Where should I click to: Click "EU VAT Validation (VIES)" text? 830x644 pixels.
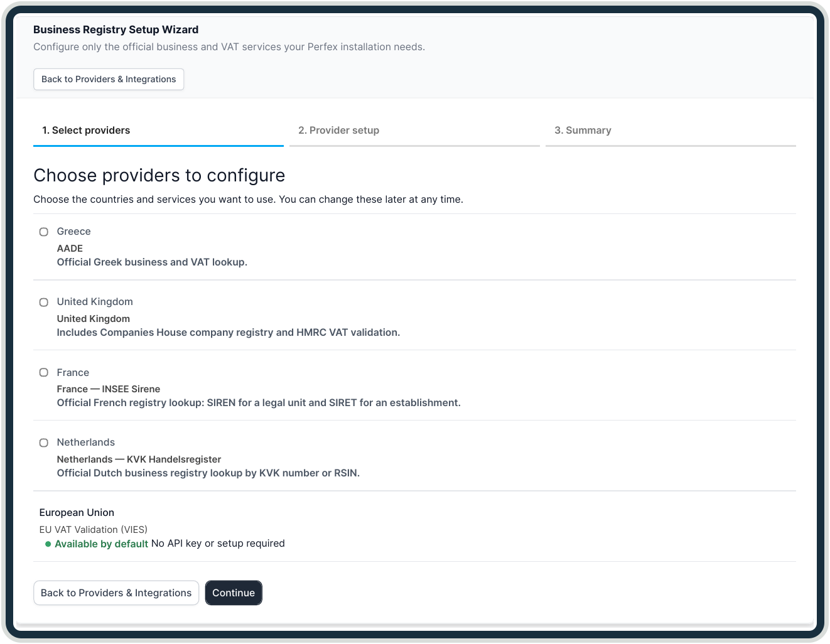click(x=94, y=530)
